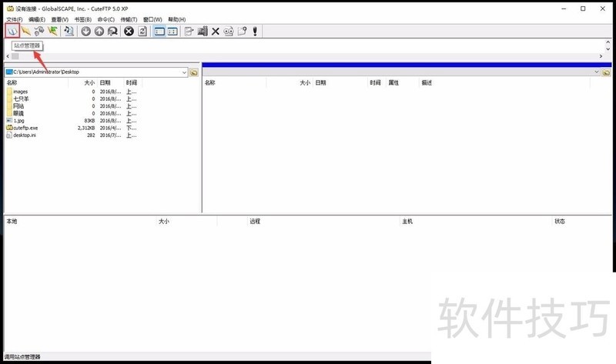
Task: Expand the remote path dropdown arrow
Action: point(596,72)
